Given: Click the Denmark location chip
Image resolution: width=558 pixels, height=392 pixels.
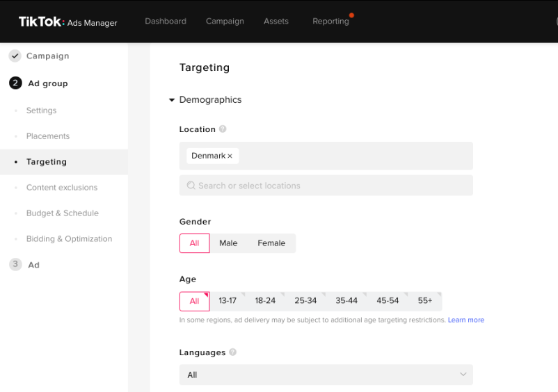Looking at the screenshot, I should coord(212,156).
